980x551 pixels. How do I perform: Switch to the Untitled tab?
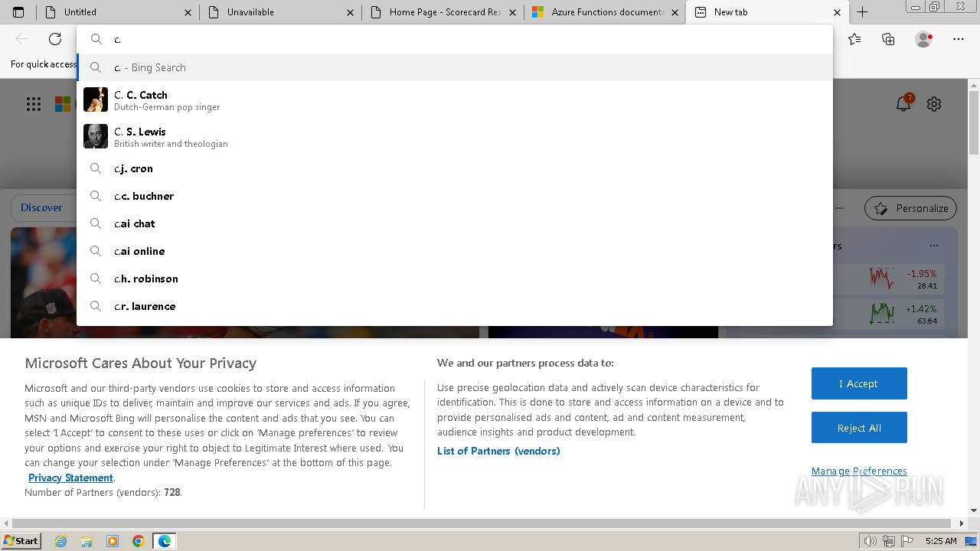click(118, 12)
